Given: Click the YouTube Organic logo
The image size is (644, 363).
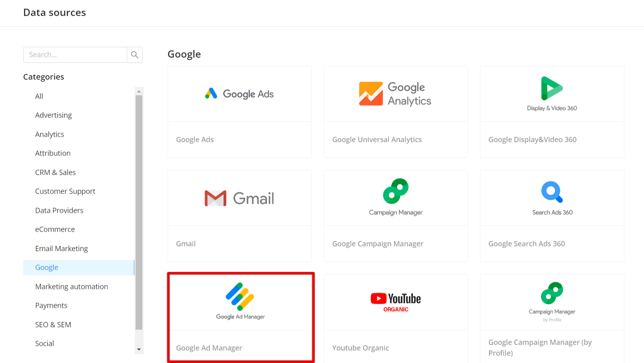Looking at the screenshot, I should [396, 302].
